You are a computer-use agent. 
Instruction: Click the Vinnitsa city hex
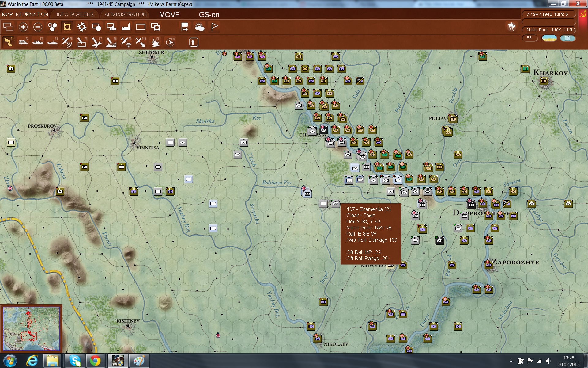(x=134, y=143)
